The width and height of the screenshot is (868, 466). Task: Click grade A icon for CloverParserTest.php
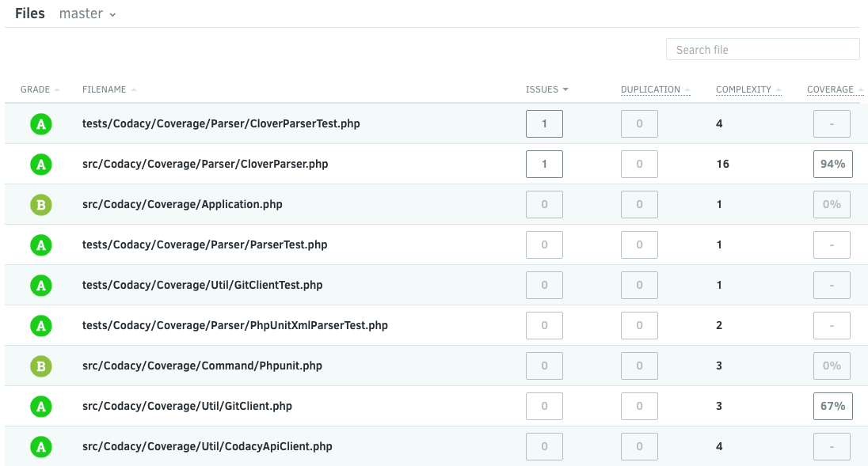click(x=41, y=124)
